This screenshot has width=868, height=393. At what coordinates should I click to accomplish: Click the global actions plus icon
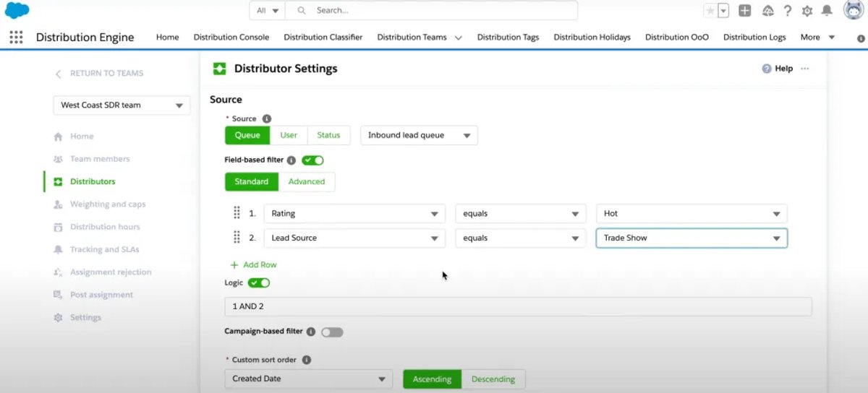(x=744, y=11)
